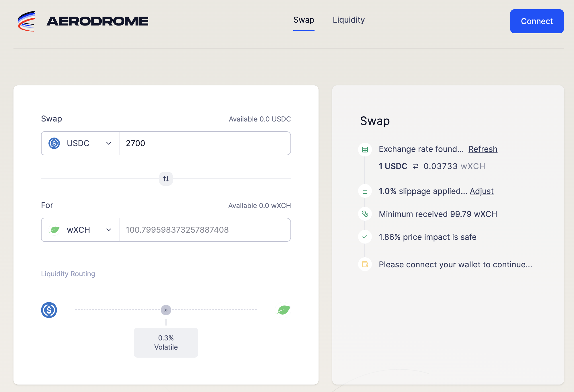Click the swap amount input with 2700
Viewport: 574px width, 392px height.
point(205,143)
